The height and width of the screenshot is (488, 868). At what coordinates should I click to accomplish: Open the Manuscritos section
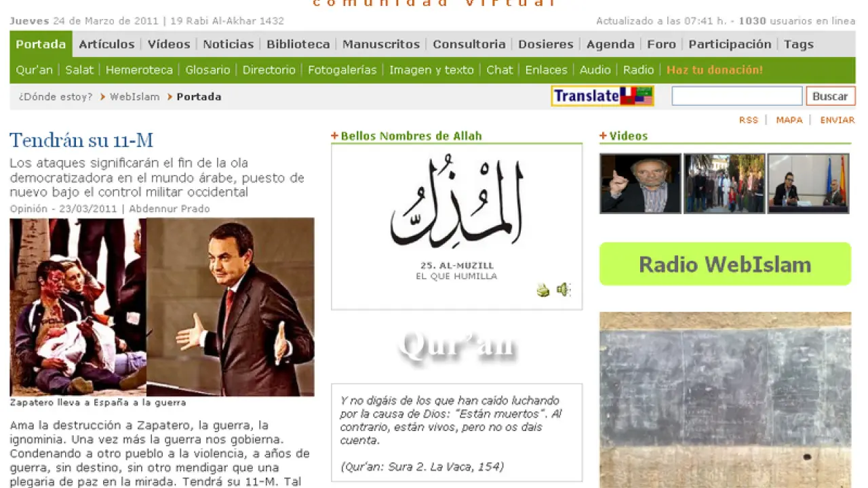[381, 44]
